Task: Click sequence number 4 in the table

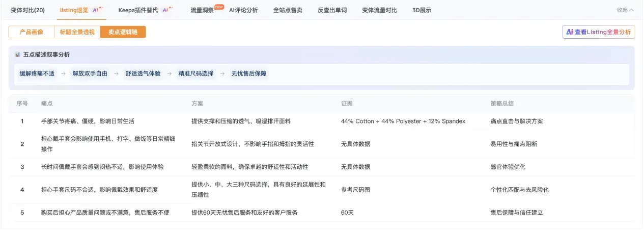Action: (x=22, y=190)
